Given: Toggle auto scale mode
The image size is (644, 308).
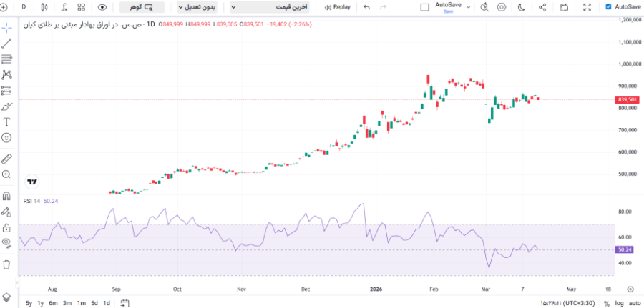Looking at the screenshot, I should (635, 303).
